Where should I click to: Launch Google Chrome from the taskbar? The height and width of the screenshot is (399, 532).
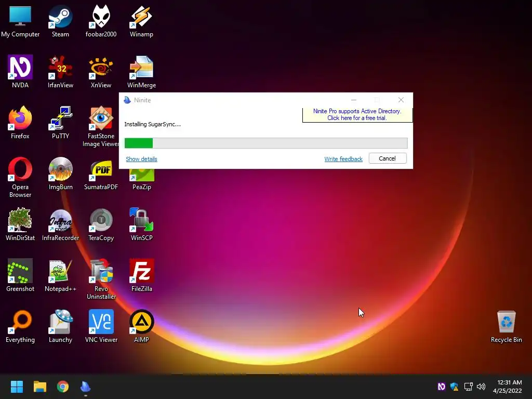click(63, 387)
